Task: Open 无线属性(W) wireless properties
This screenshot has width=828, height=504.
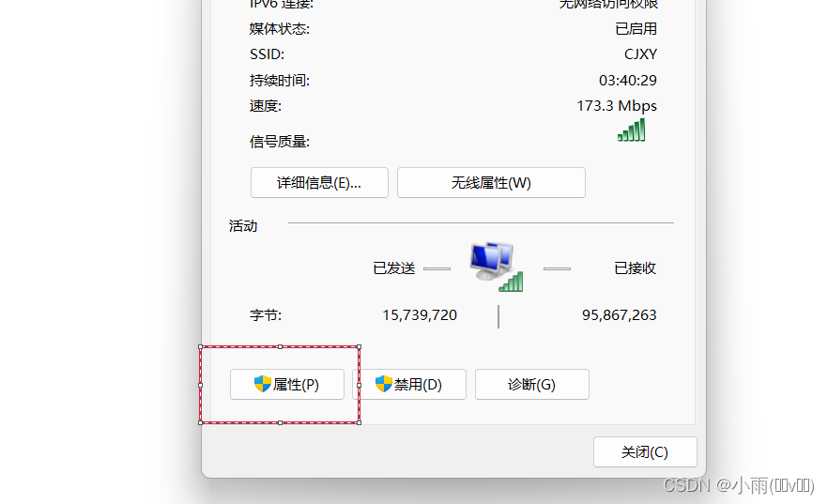Action: pos(491,183)
